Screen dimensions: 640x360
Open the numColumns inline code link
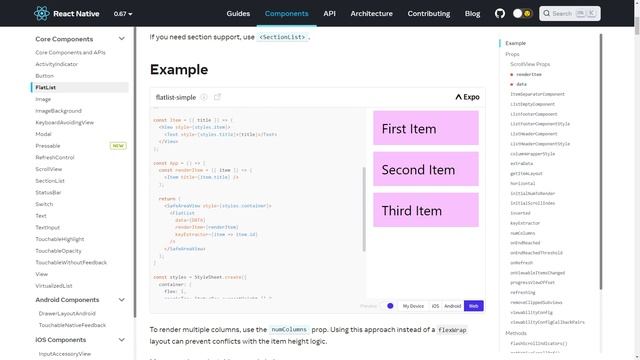point(289,329)
